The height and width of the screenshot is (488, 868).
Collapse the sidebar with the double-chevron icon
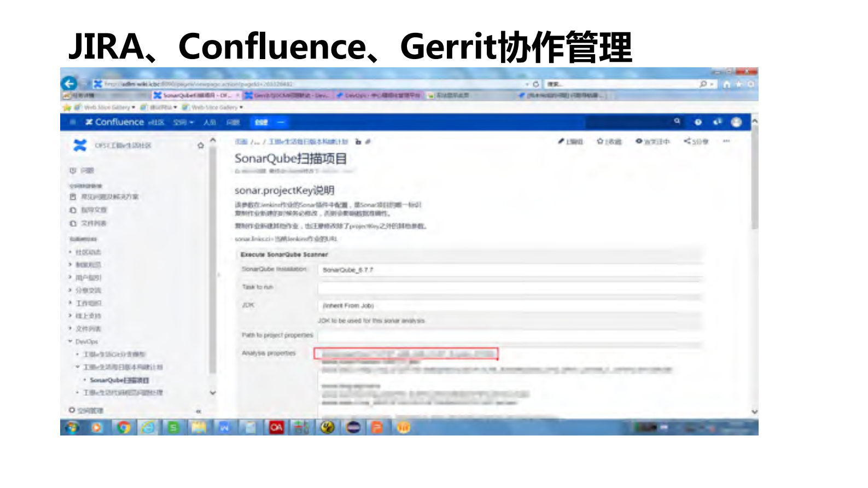tap(199, 411)
